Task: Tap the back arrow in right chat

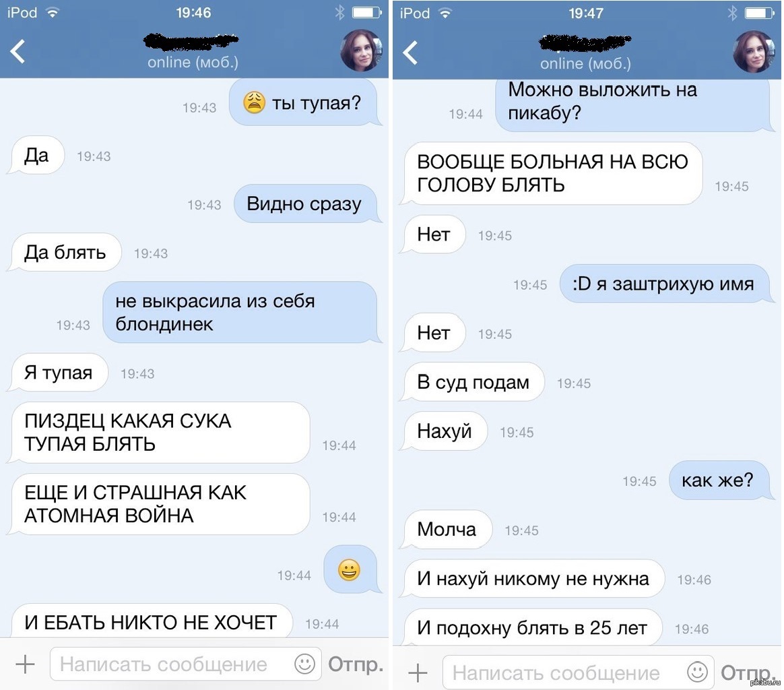Action: (x=410, y=53)
